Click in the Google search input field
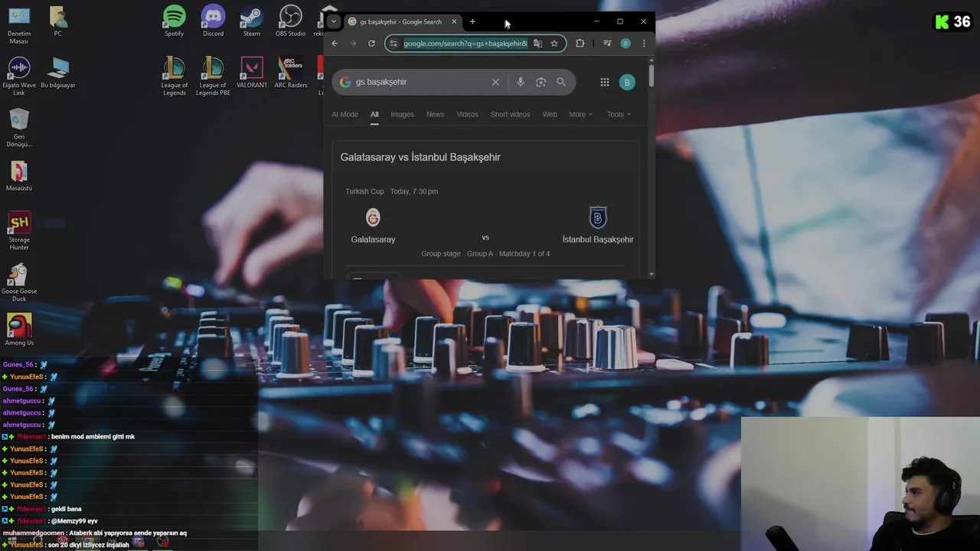Image resolution: width=980 pixels, height=551 pixels. pyautogui.click(x=420, y=82)
